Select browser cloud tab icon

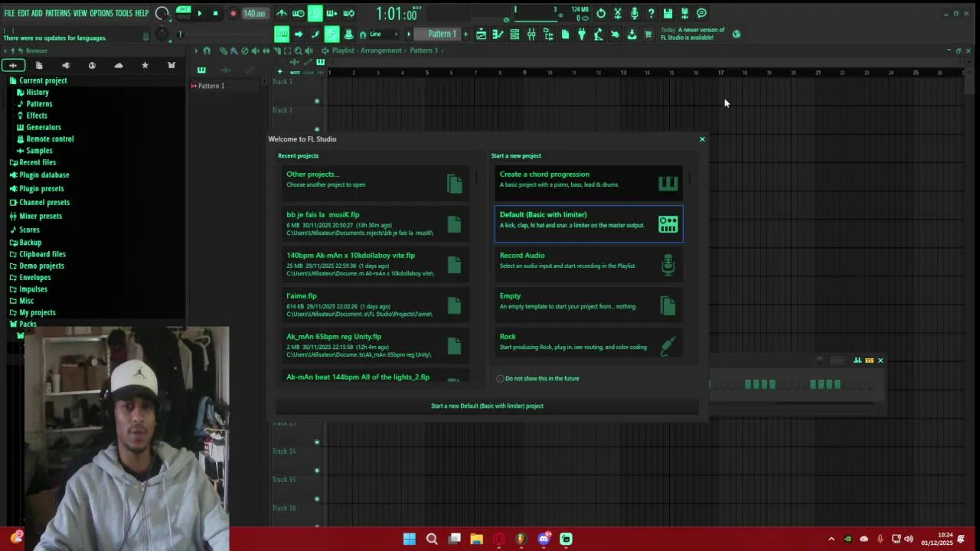[119, 65]
